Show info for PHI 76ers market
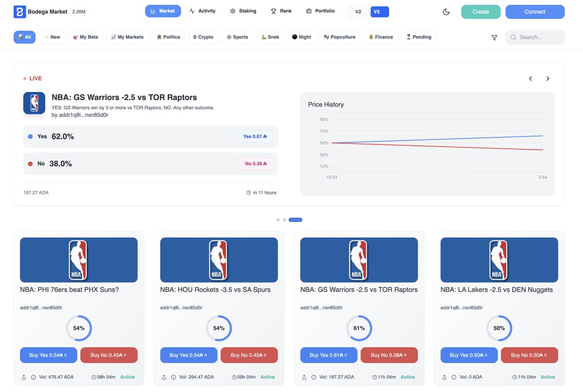Screen dimensions: 583x392 click(34, 377)
